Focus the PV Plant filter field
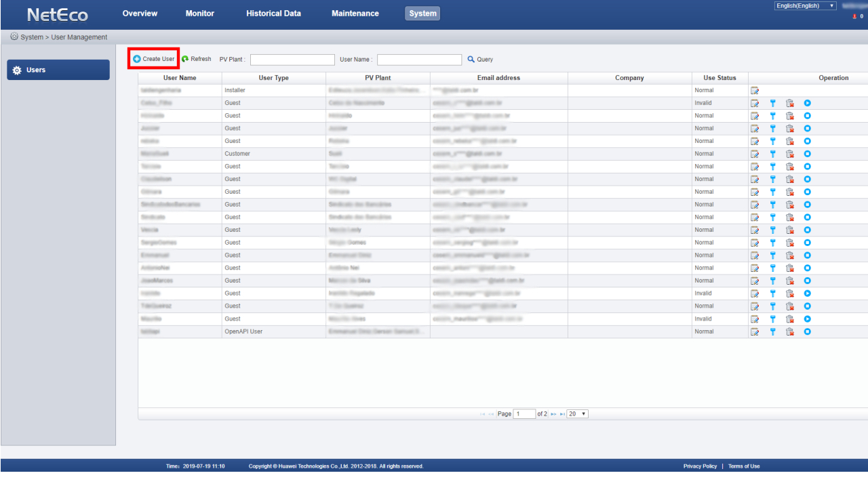The height and width of the screenshot is (488, 868). 292,60
